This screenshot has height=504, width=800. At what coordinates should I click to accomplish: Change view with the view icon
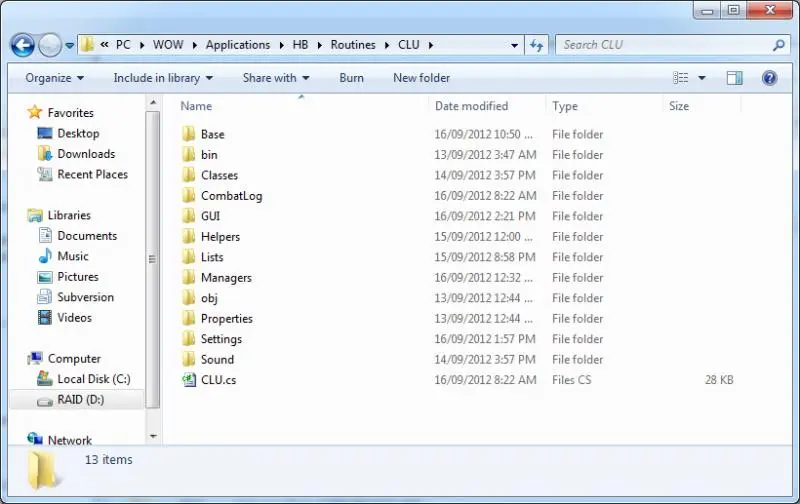click(x=680, y=78)
